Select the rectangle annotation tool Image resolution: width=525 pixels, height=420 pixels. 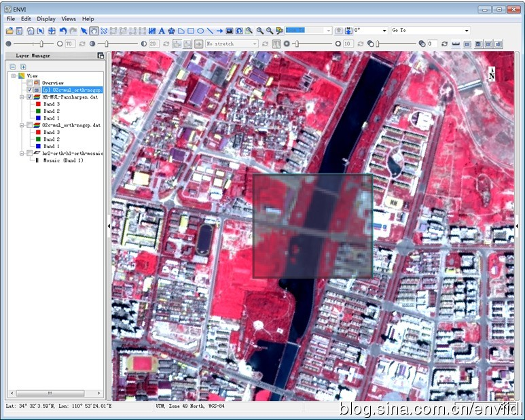[191, 31]
